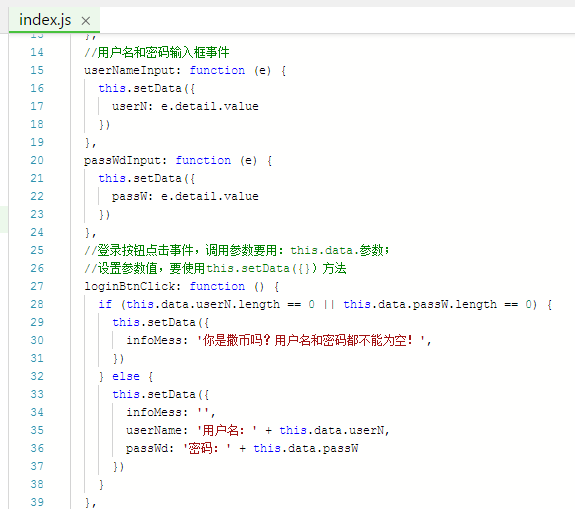Click string '用户名:' on line 35
Viewport: 575px width, 509px height.
227,430
